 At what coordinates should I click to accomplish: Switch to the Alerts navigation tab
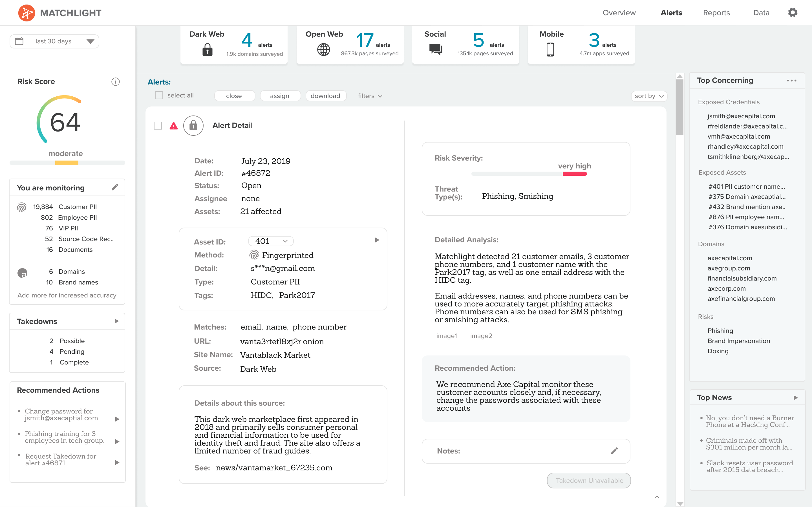pos(671,13)
